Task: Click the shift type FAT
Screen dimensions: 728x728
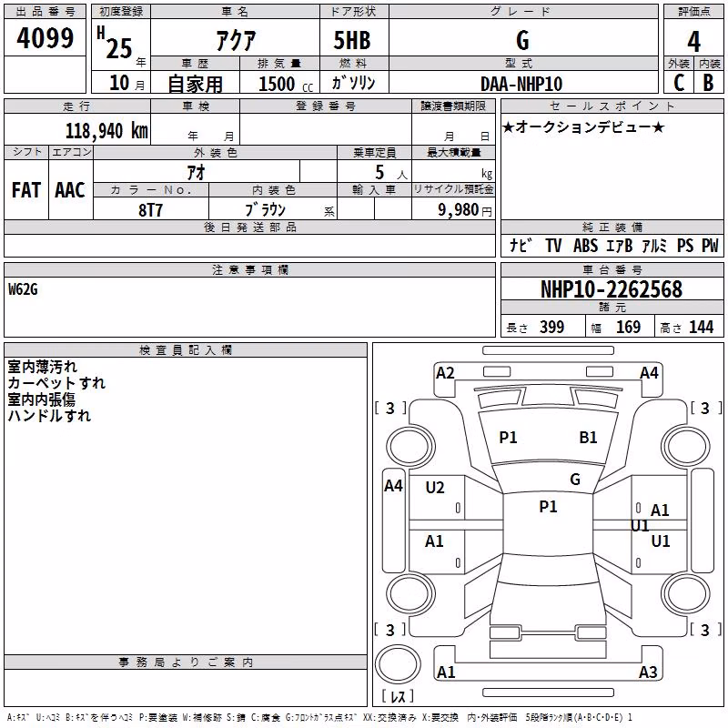Action: click(26, 190)
